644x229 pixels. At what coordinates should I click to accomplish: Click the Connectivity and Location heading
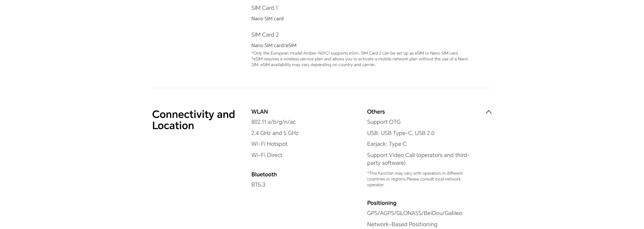click(x=194, y=120)
